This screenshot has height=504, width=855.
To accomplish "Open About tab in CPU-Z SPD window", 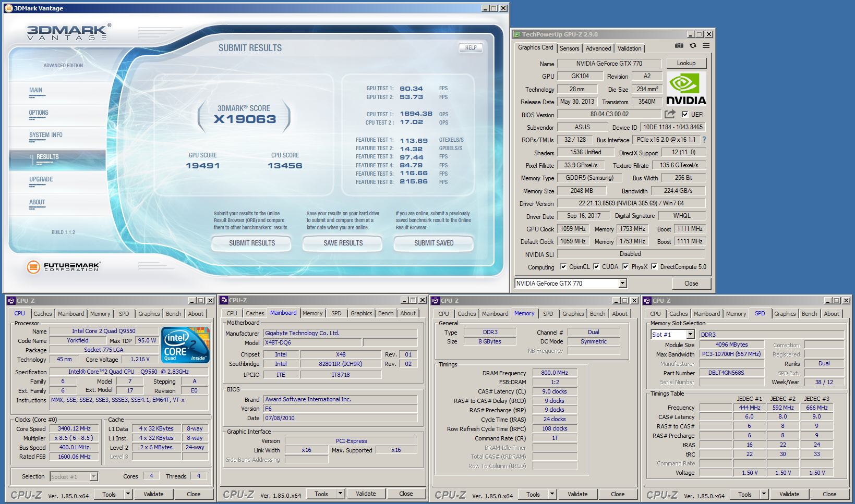I will (832, 314).
